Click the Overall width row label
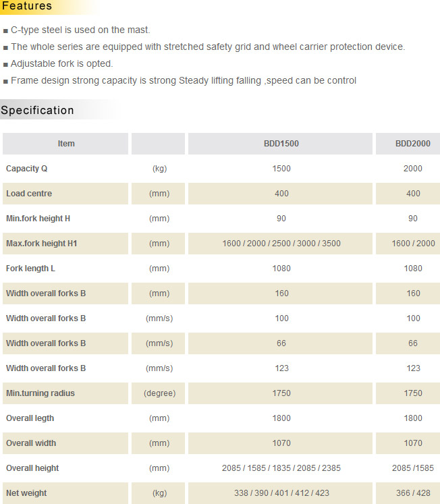 point(31,443)
